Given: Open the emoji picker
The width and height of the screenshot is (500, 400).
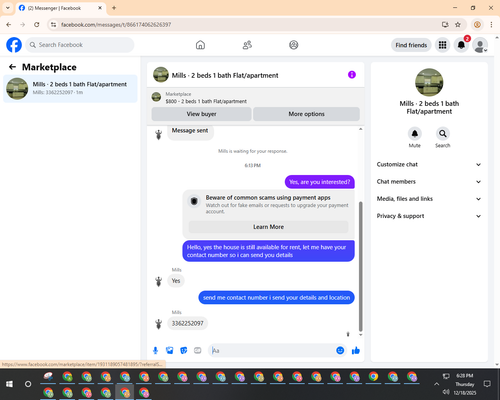Looking at the screenshot, I should pos(340,350).
